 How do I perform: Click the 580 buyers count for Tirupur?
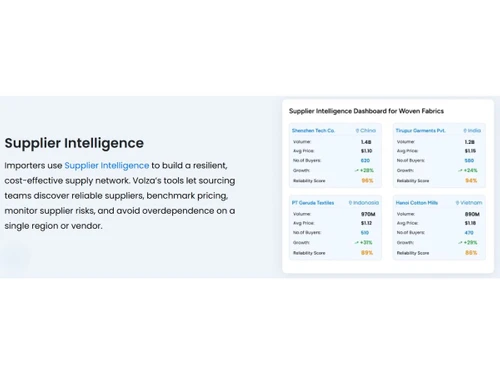tap(469, 160)
